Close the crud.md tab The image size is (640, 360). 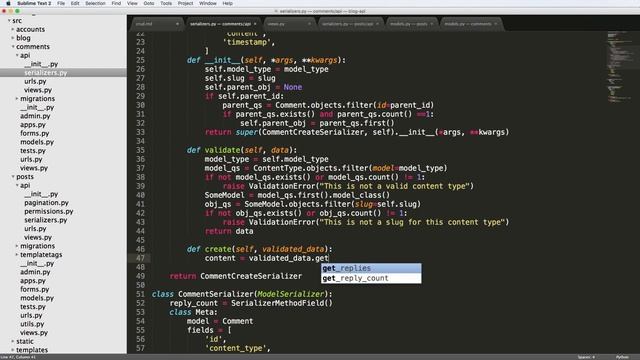pyautogui.click(x=177, y=24)
